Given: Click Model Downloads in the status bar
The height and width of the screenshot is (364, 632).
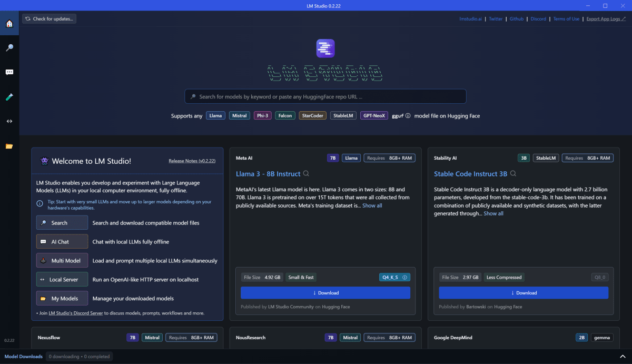Looking at the screenshot, I should point(24,357).
